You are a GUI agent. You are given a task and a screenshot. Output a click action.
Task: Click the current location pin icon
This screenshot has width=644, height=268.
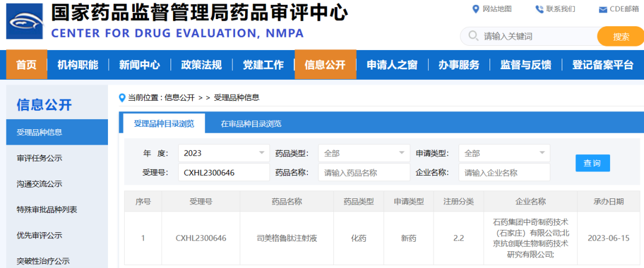[x=122, y=98]
